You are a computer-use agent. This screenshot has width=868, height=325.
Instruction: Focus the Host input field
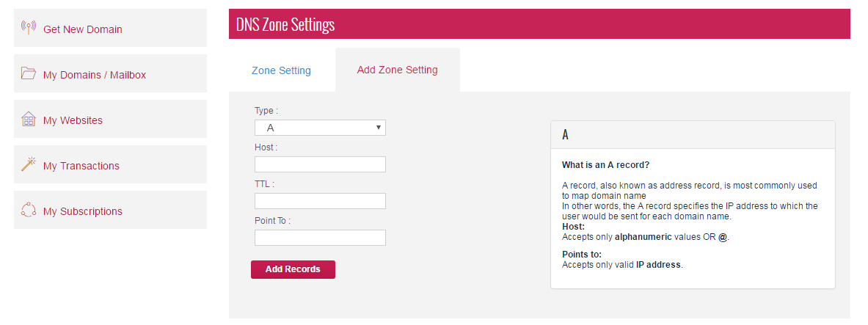(x=320, y=164)
